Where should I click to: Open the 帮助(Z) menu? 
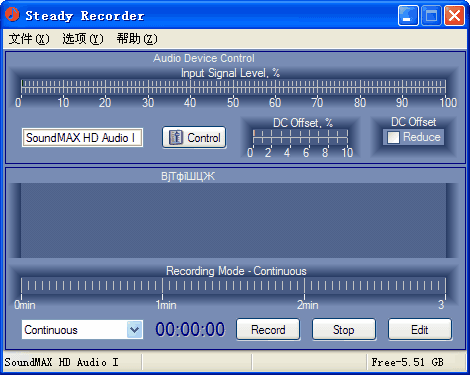click(137, 39)
